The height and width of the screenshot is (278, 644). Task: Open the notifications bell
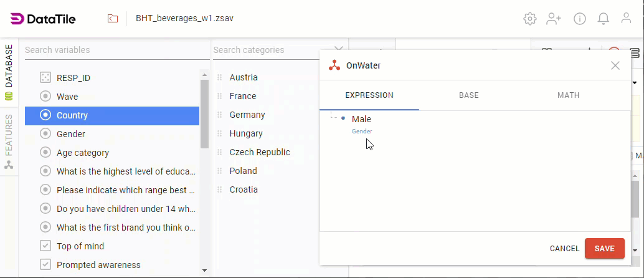604,19
